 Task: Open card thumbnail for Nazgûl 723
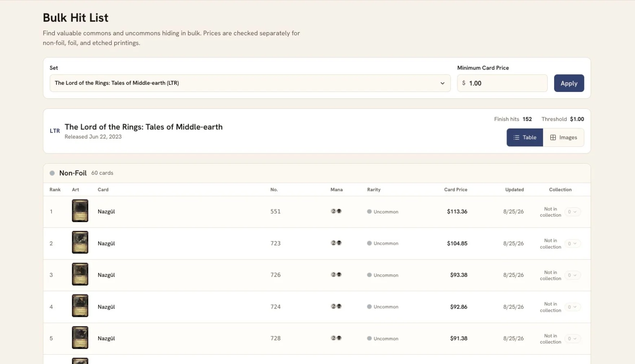click(80, 243)
